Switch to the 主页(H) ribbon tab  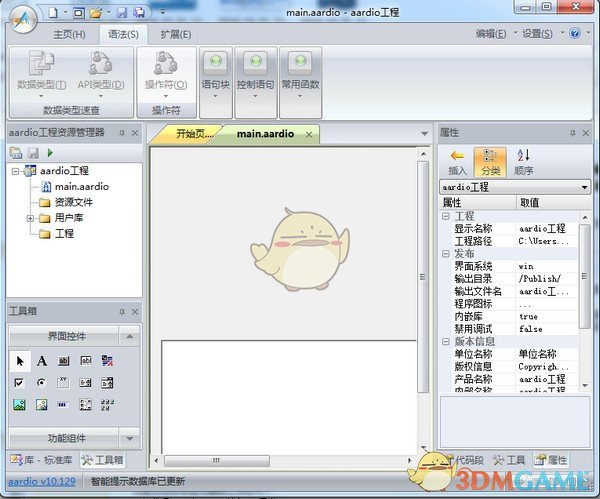[x=69, y=34]
